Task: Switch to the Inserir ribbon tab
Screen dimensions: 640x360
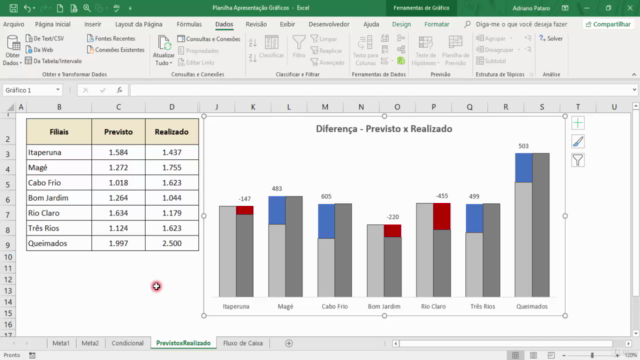Action: tap(93, 24)
